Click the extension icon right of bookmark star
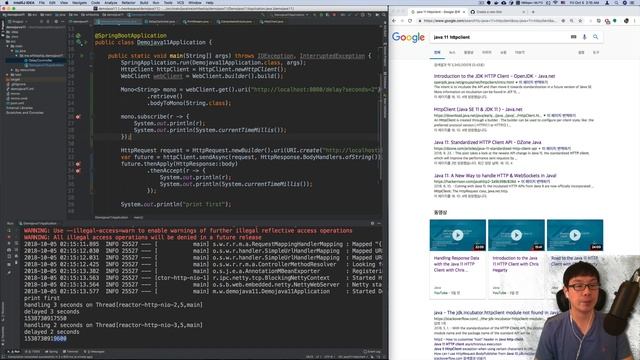Viewport: 640px width, 360px height. point(598,20)
